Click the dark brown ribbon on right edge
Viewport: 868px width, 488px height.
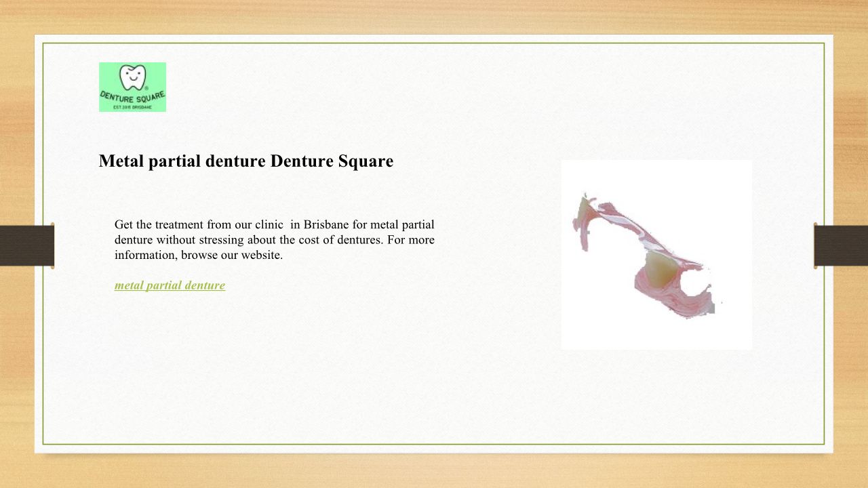pos(841,245)
